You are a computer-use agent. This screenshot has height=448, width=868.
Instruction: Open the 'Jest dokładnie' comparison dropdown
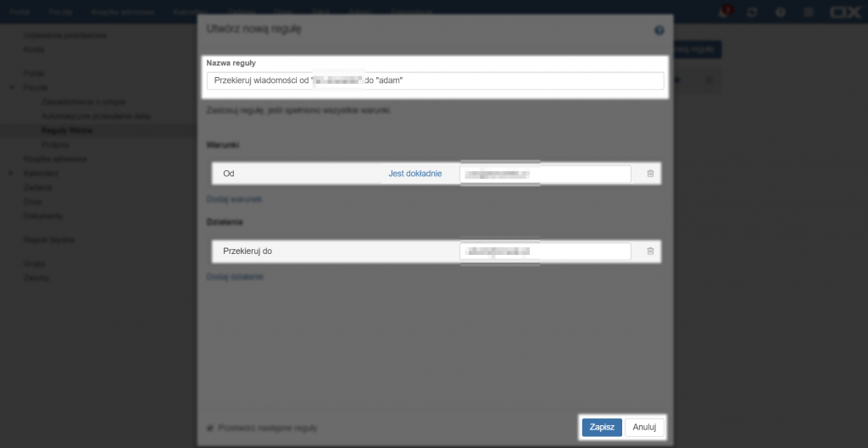(415, 174)
